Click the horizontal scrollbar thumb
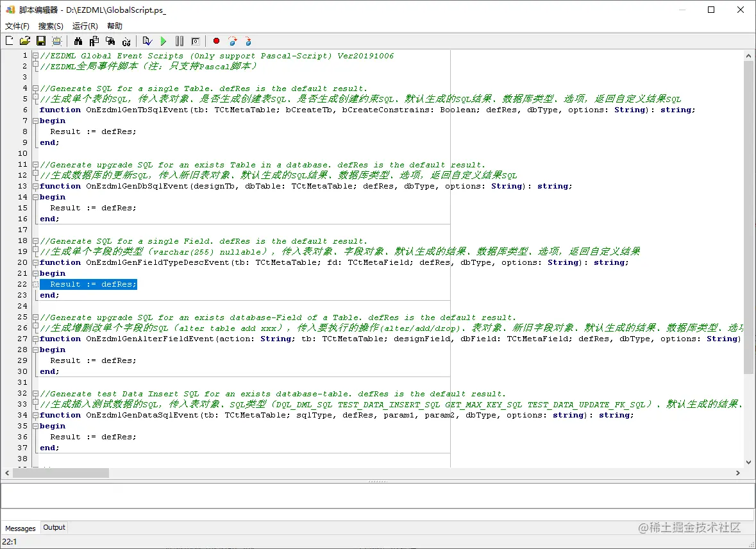The width and height of the screenshot is (756, 549). point(61,473)
